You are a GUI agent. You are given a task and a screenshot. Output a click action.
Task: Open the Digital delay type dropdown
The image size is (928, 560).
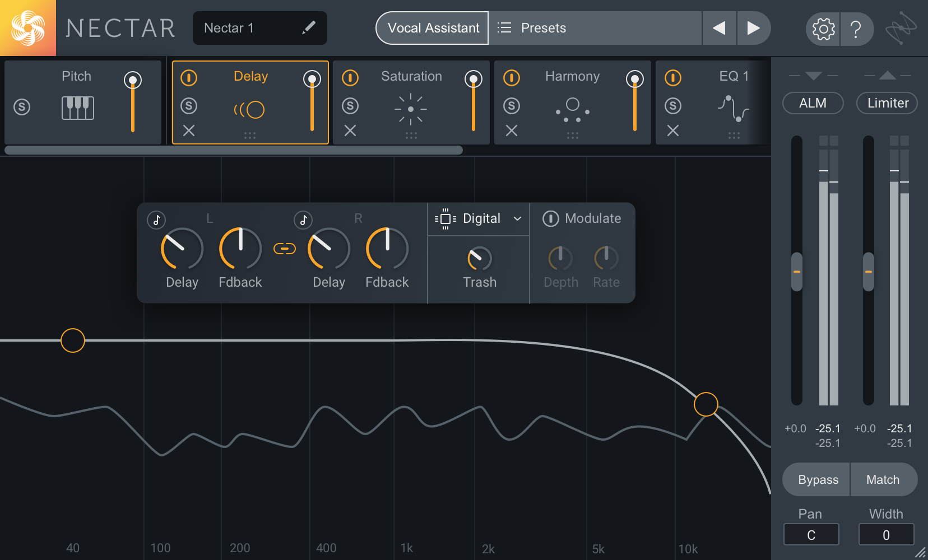479,218
